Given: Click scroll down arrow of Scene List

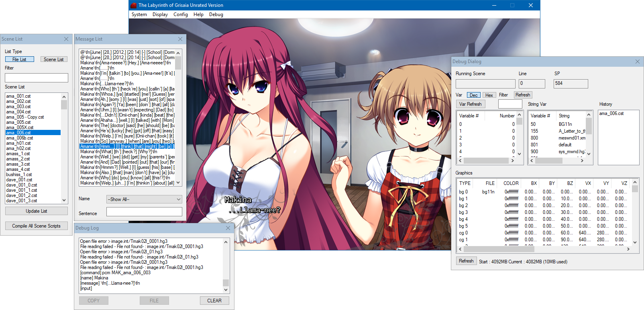Looking at the screenshot, I should tap(64, 200).
